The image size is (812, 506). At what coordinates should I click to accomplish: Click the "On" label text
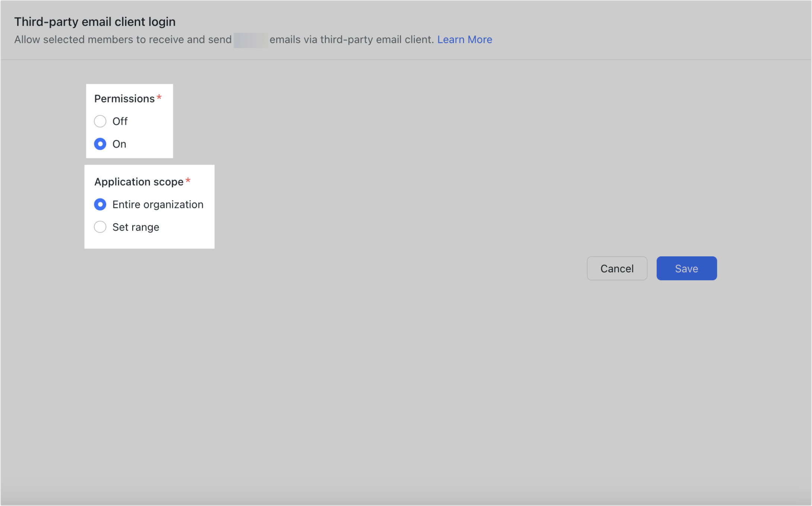click(119, 144)
